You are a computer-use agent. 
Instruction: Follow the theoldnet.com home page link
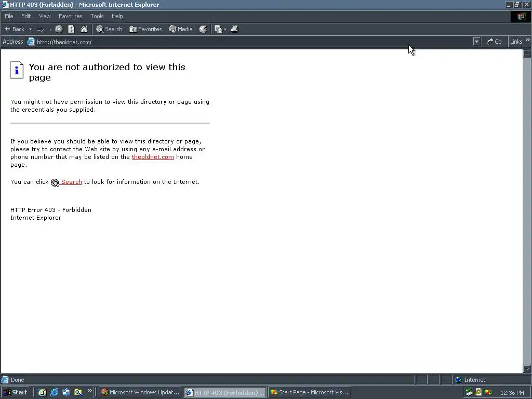(x=153, y=157)
